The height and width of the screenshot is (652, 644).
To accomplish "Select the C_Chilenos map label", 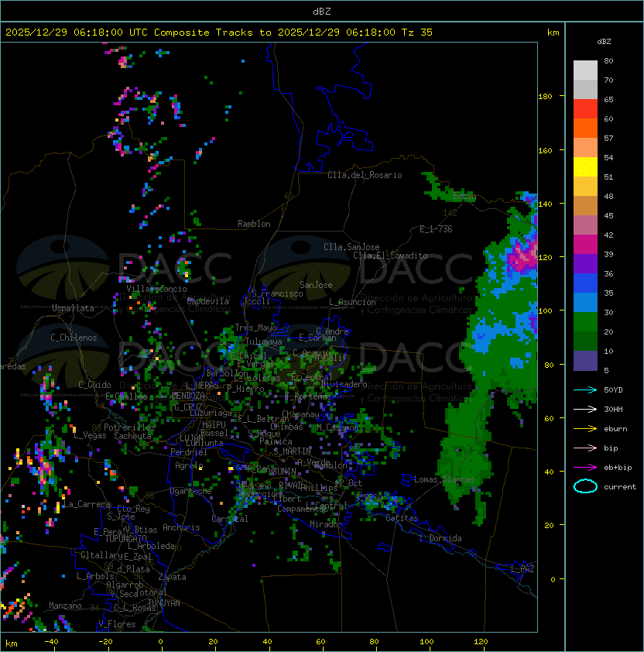I will 74,338.
